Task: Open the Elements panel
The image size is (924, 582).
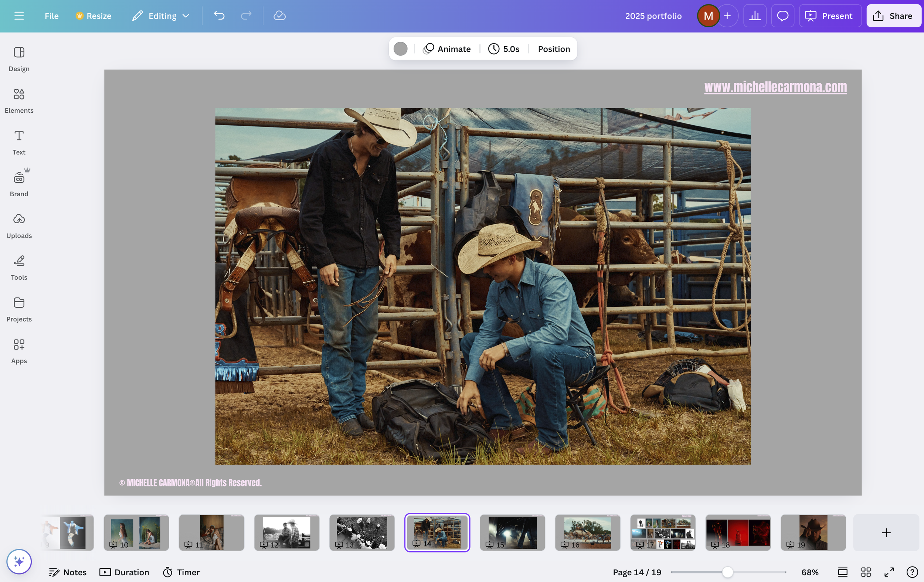Action: click(19, 101)
